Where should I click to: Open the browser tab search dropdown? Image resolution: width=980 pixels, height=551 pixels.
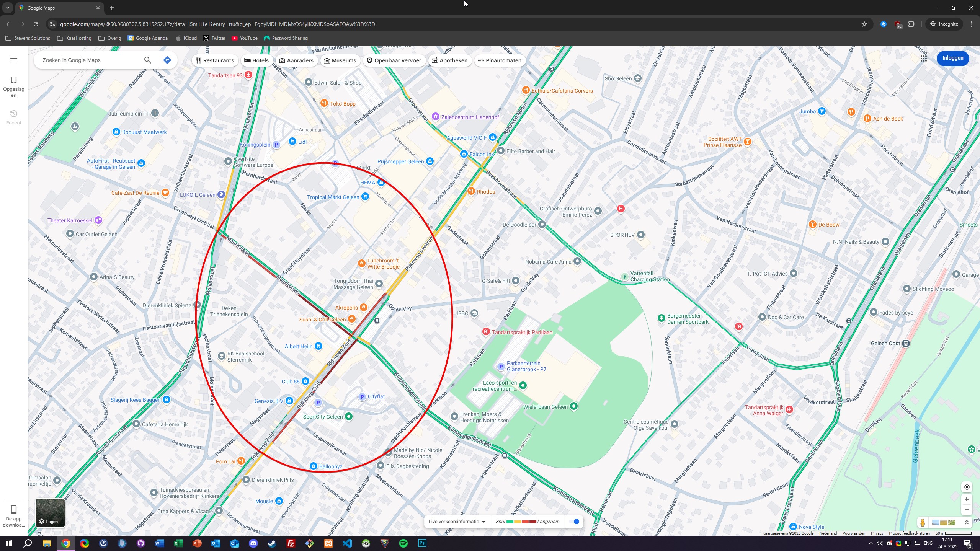click(7, 8)
